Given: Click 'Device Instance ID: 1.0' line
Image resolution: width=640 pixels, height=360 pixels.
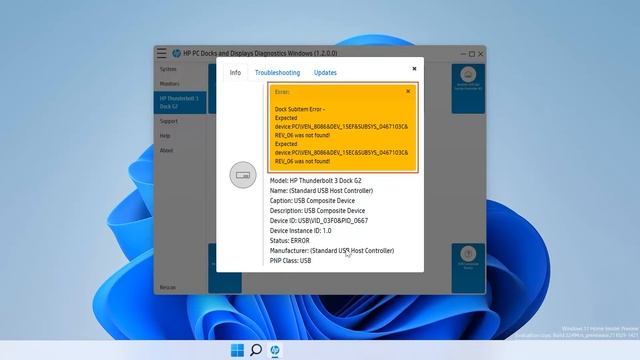Looking at the screenshot, I should click(300, 231).
